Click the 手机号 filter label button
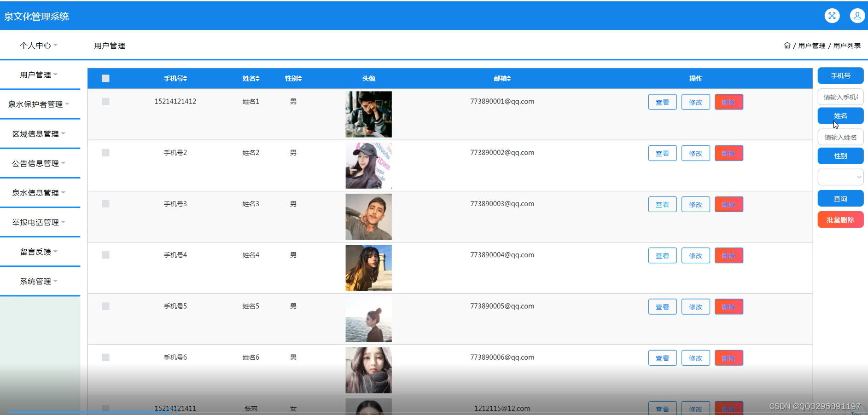 point(840,75)
